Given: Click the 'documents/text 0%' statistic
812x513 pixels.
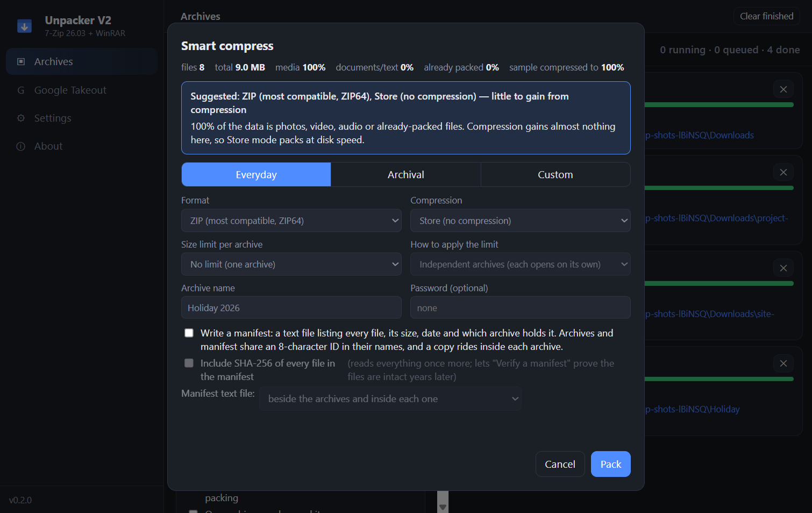Looking at the screenshot, I should tap(375, 67).
